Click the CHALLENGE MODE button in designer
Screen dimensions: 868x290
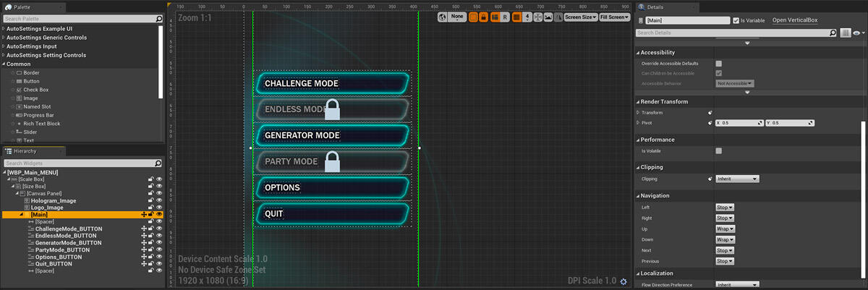tap(332, 84)
